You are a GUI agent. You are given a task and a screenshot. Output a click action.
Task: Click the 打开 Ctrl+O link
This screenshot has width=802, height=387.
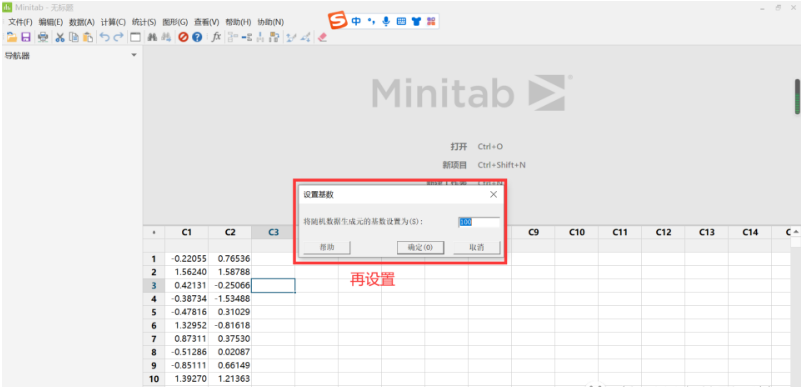pos(477,147)
